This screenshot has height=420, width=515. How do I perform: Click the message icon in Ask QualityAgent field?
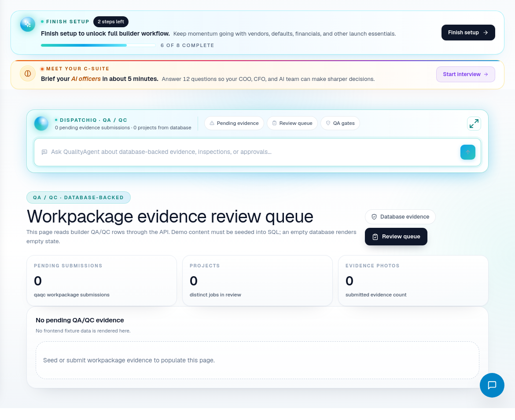[44, 152]
